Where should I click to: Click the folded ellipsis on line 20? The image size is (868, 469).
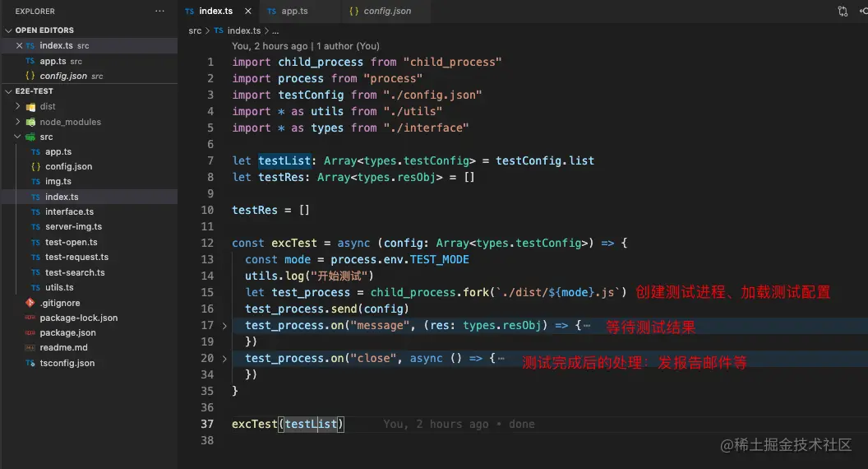(501, 359)
